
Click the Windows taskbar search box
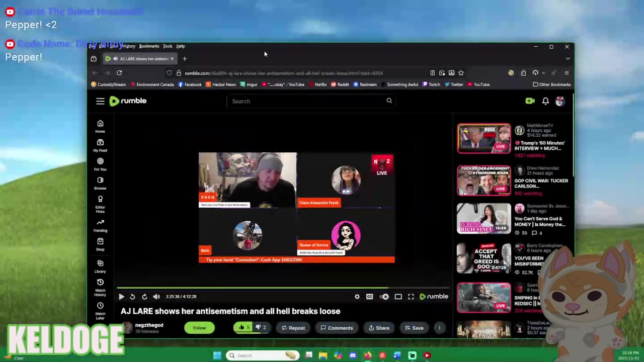point(263,355)
